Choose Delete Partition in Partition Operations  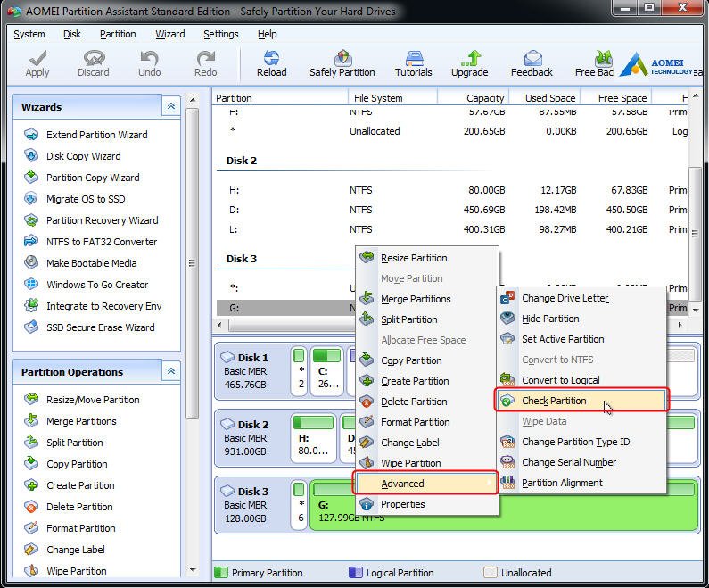pyautogui.click(x=69, y=507)
